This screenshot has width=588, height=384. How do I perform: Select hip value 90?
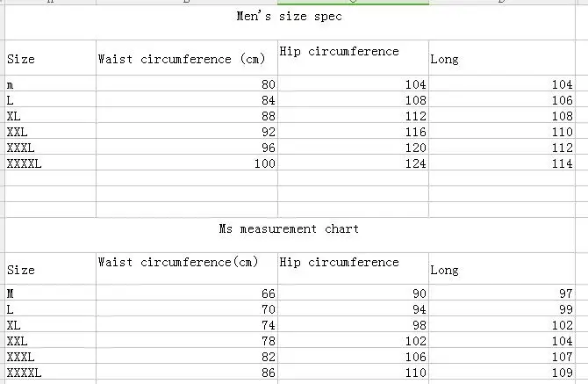(x=354, y=293)
